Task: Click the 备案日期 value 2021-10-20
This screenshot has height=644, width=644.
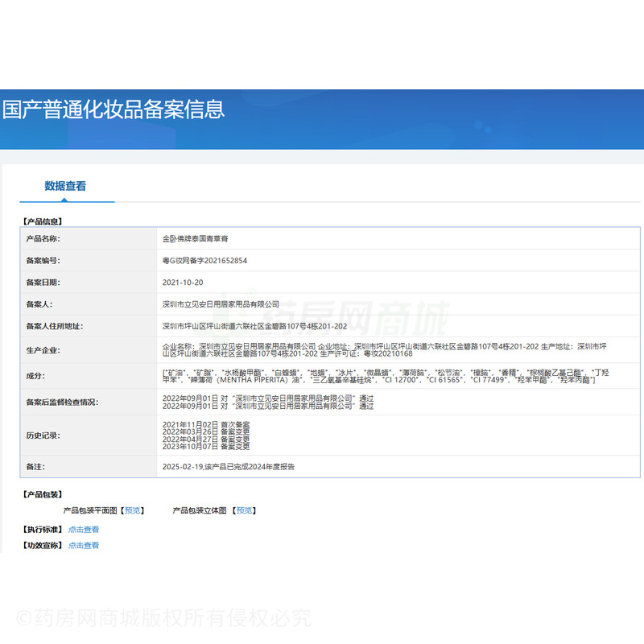Action: tap(183, 283)
